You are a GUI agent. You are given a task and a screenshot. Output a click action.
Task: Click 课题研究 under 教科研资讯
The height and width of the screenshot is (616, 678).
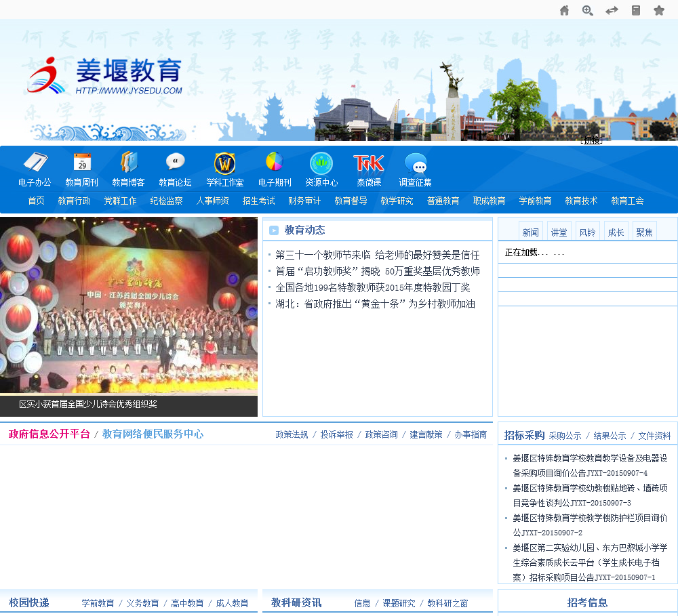tap(399, 603)
